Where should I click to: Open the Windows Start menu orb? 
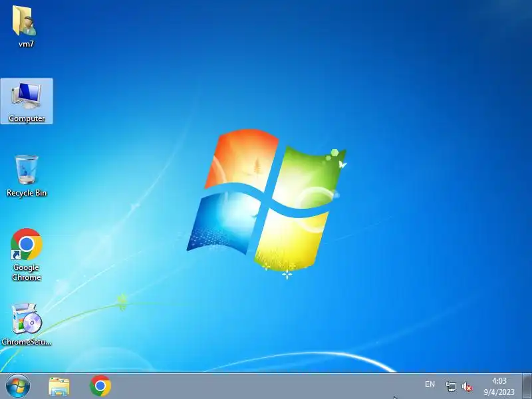tap(18, 386)
